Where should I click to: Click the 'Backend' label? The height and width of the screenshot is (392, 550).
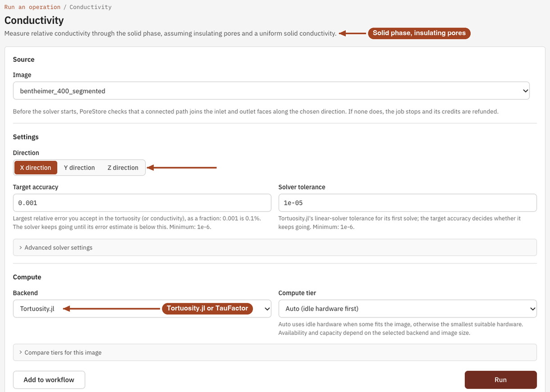point(25,293)
